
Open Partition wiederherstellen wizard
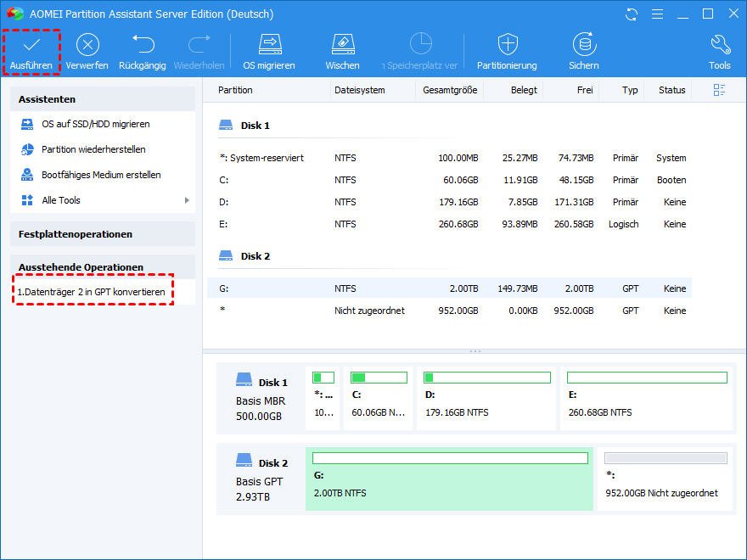pos(93,149)
